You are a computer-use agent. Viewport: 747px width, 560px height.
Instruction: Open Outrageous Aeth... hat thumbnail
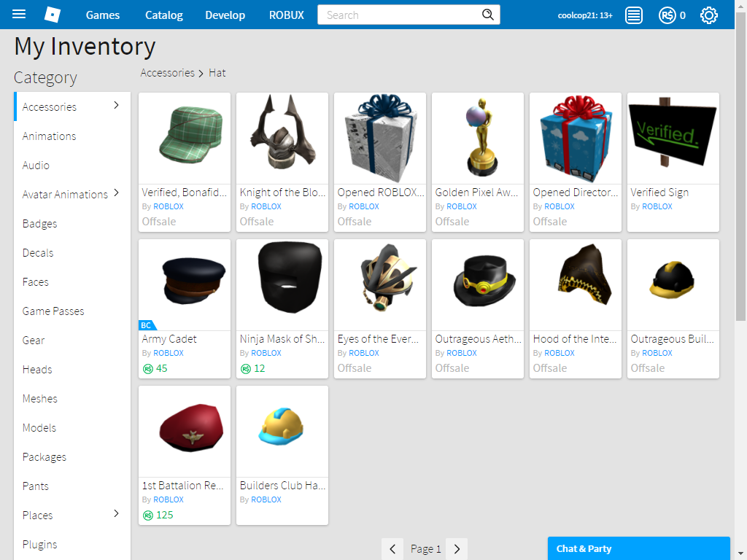478,285
